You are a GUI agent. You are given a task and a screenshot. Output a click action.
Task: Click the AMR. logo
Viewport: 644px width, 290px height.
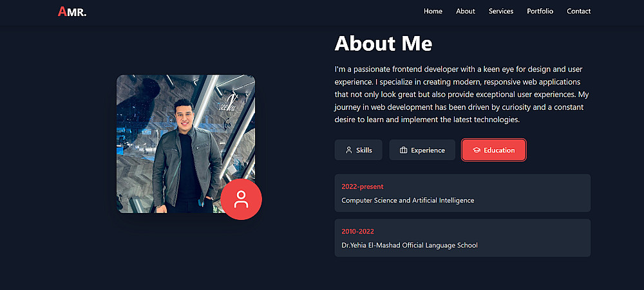[71, 12]
